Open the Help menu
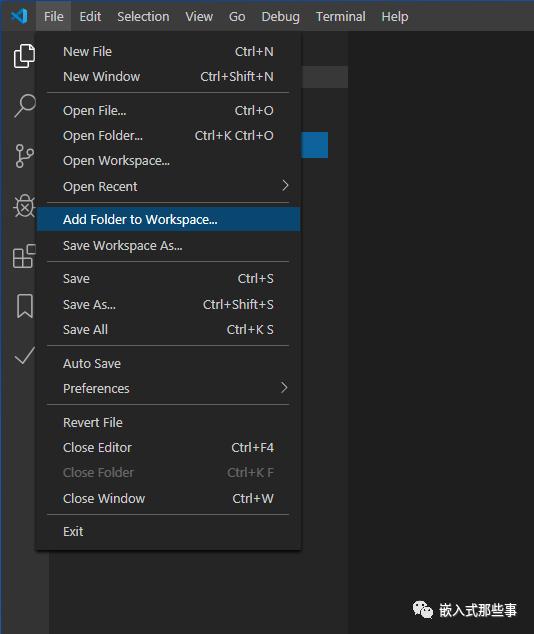This screenshot has width=534, height=634. (x=395, y=17)
